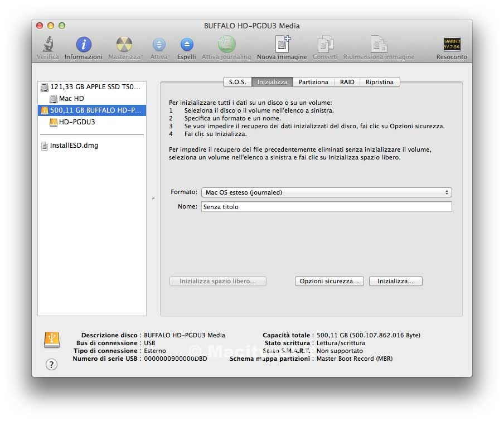Eject the disk with Espelli icon

pos(187,45)
